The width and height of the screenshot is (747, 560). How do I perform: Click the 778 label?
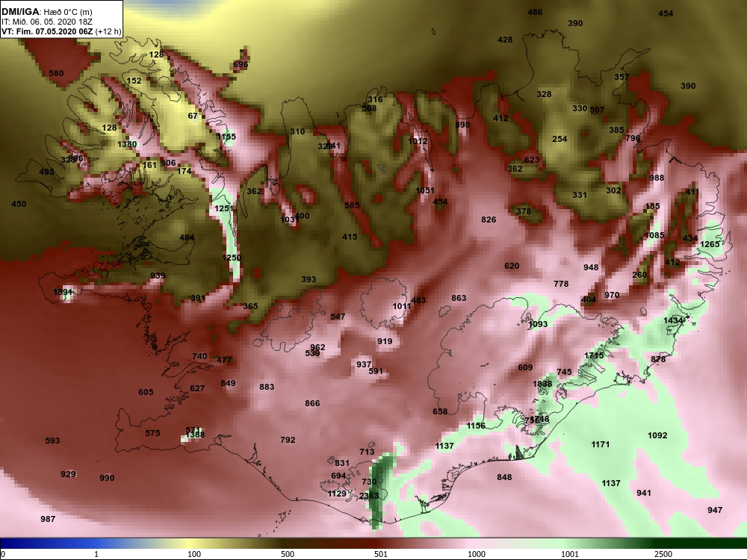pyautogui.click(x=561, y=284)
